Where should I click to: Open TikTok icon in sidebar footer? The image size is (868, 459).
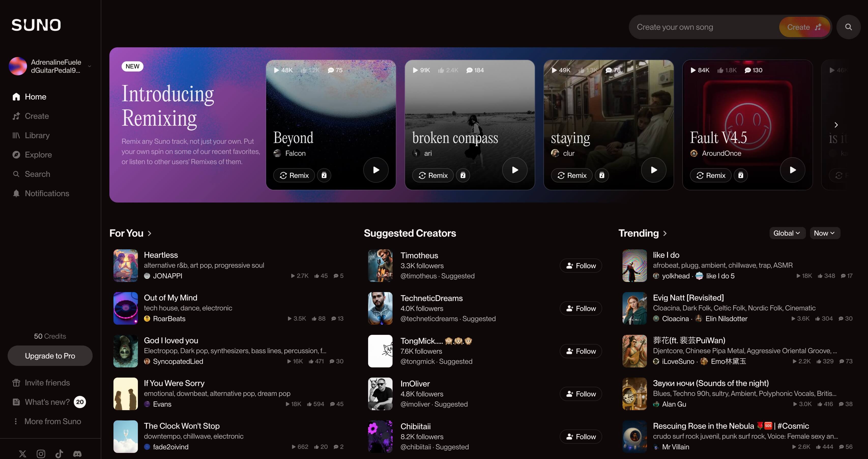point(59,454)
